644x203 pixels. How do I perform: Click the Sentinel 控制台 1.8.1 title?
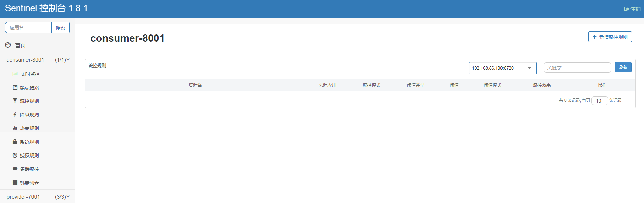point(46,8)
